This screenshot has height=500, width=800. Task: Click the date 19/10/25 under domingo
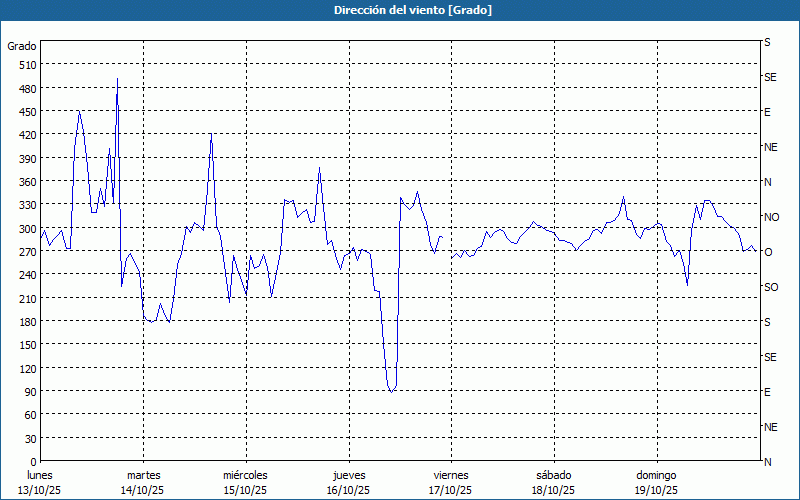(x=655, y=490)
